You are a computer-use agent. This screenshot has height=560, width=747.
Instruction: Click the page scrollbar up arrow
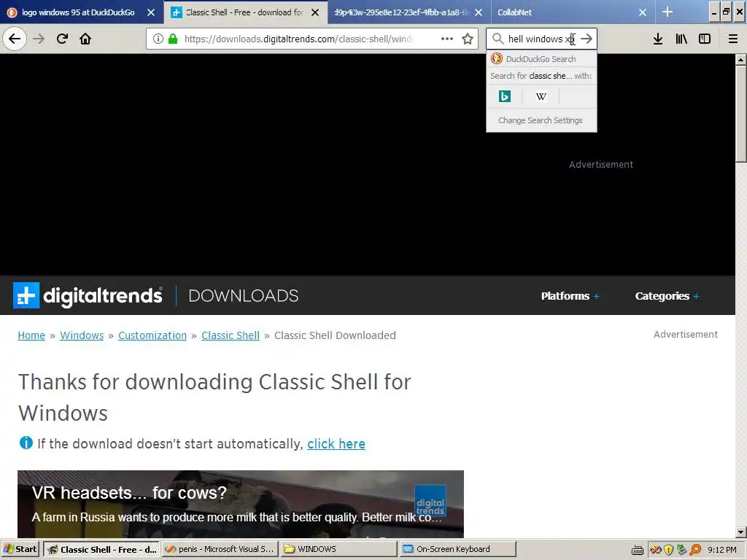pos(741,60)
